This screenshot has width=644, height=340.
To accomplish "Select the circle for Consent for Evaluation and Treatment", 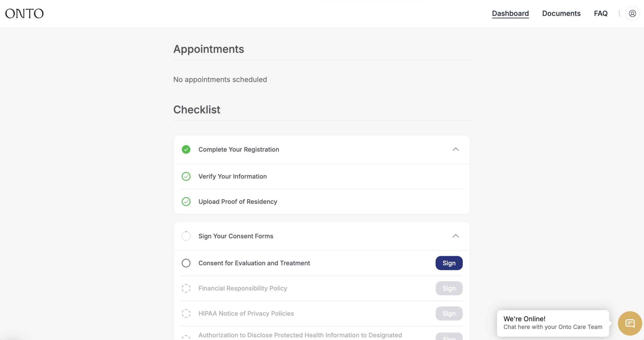I will point(186,263).
